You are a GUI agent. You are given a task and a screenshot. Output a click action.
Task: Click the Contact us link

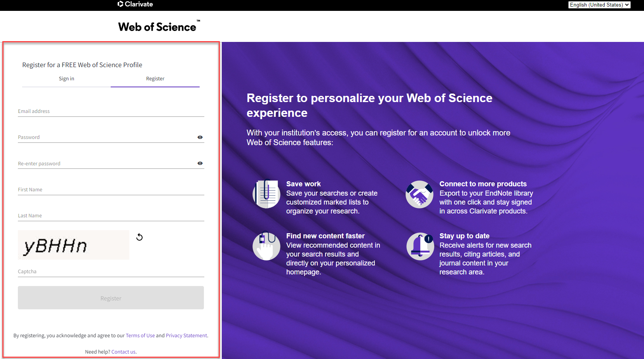coord(123,351)
